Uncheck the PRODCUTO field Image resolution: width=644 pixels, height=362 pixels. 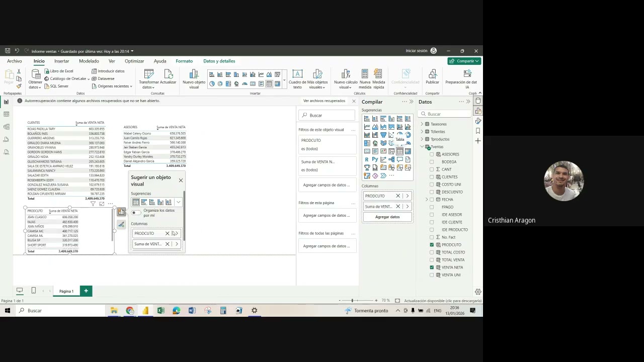coord(432,245)
